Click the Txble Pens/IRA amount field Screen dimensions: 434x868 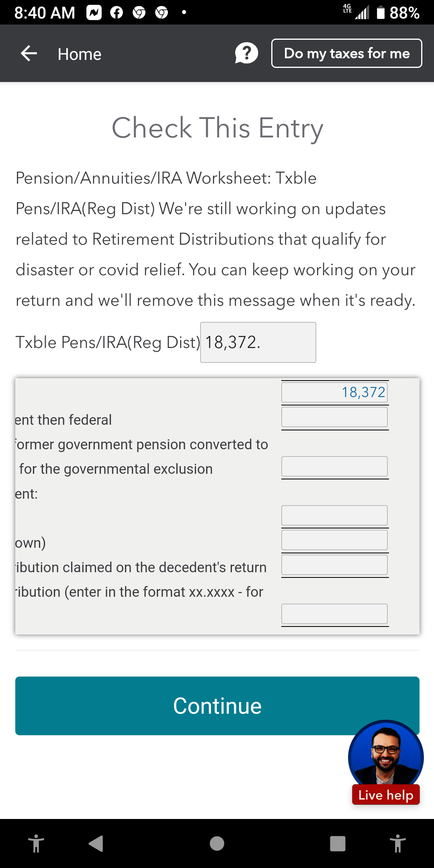point(258,342)
